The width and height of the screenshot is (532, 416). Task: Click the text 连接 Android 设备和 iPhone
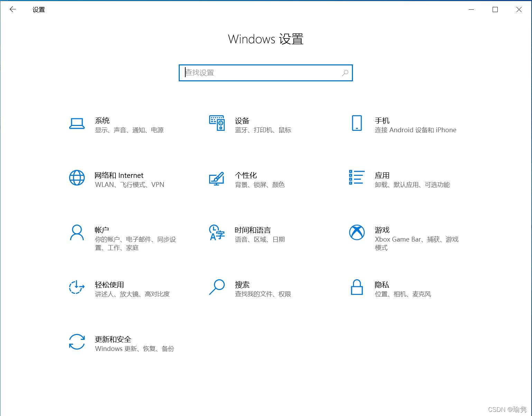coord(416,130)
